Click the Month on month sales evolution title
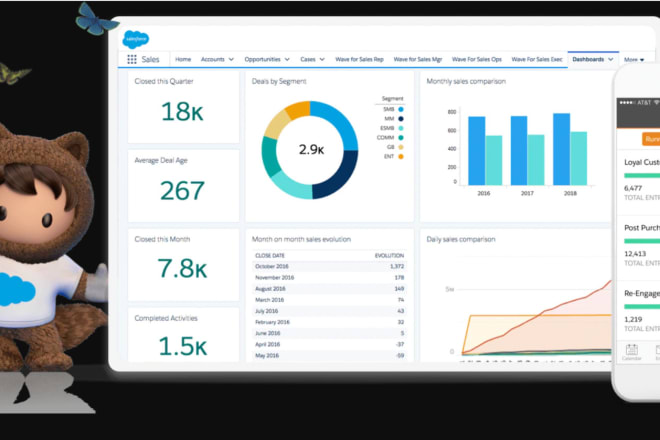Screen dimensions: 660x440 click(301, 239)
